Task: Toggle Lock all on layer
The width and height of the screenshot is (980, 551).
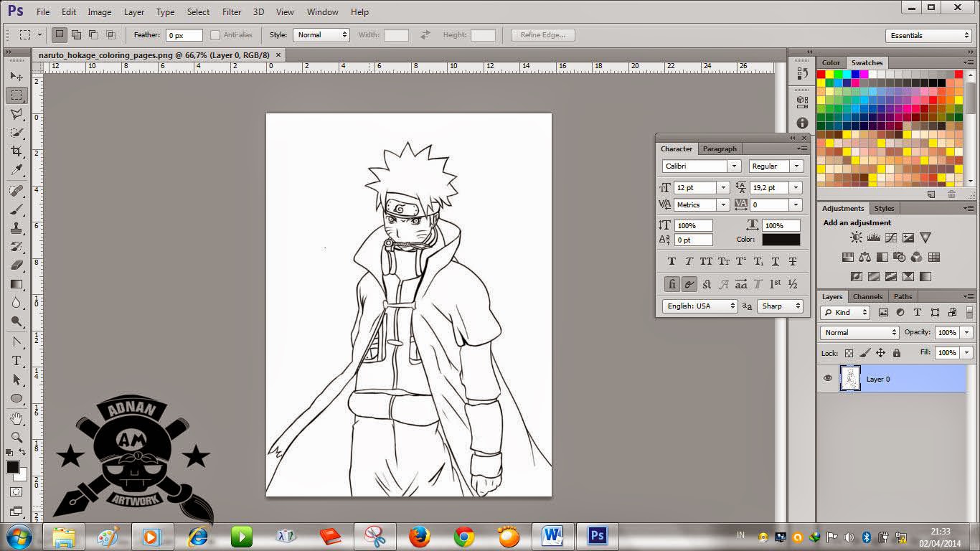Action: click(896, 353)
